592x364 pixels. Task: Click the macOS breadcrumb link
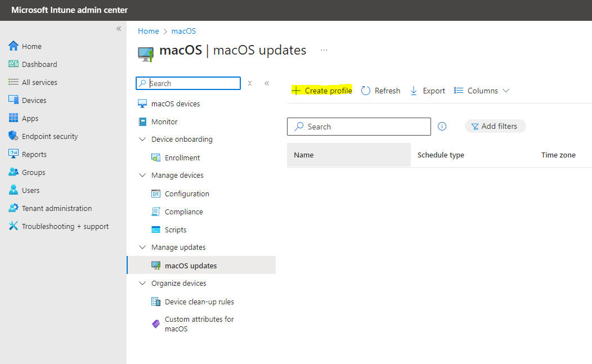(x=183, y=31)
